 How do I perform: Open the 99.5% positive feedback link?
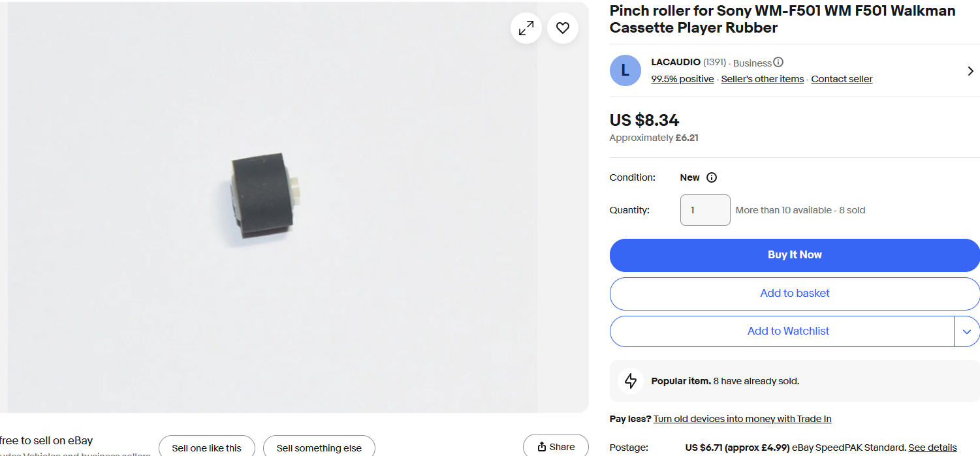pos(682,79)
